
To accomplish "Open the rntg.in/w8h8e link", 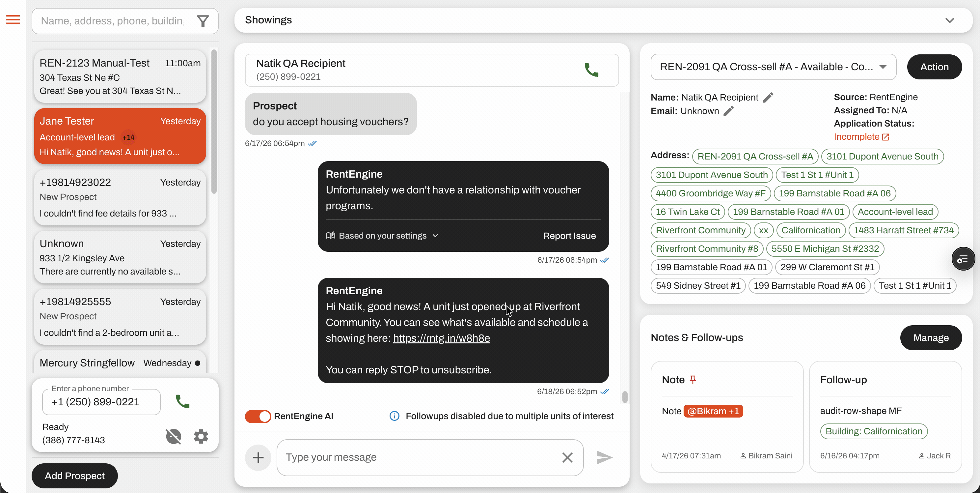I will pyautogui.click(x=441, y=338).
